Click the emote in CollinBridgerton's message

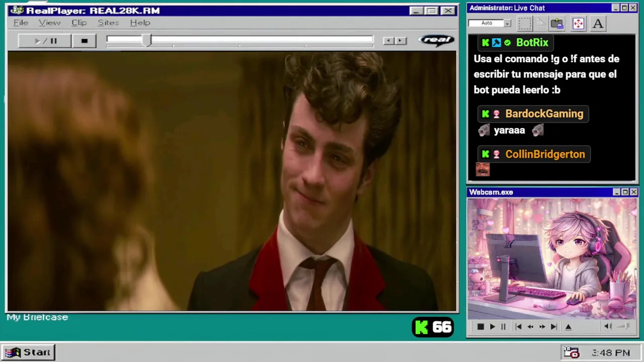click(x=482, y=170)
